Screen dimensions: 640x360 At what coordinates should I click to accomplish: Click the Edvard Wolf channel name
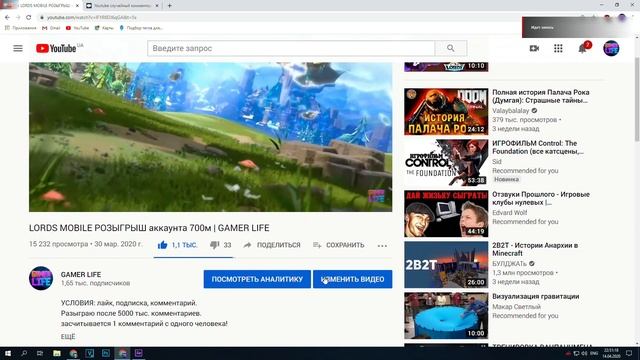[509, 213]
